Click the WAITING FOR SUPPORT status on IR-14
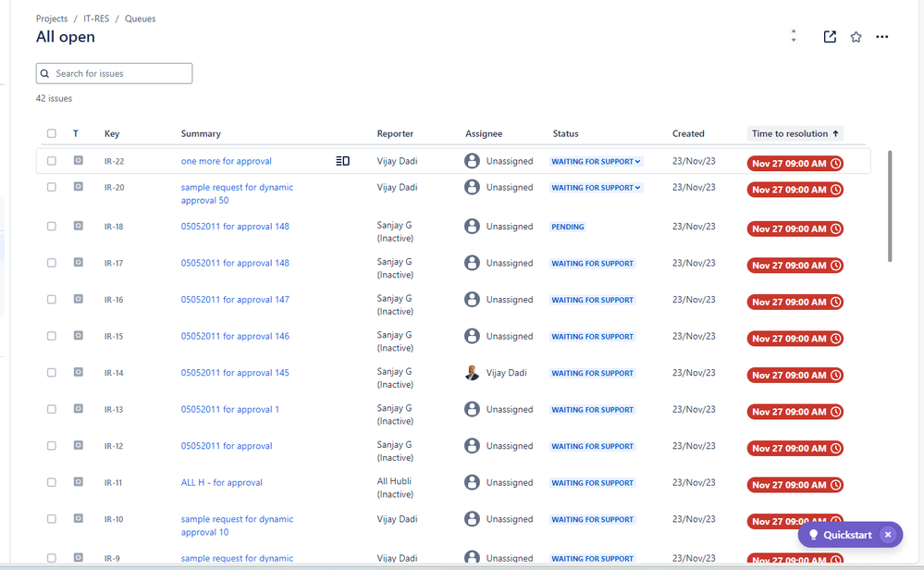 [592, 373]
